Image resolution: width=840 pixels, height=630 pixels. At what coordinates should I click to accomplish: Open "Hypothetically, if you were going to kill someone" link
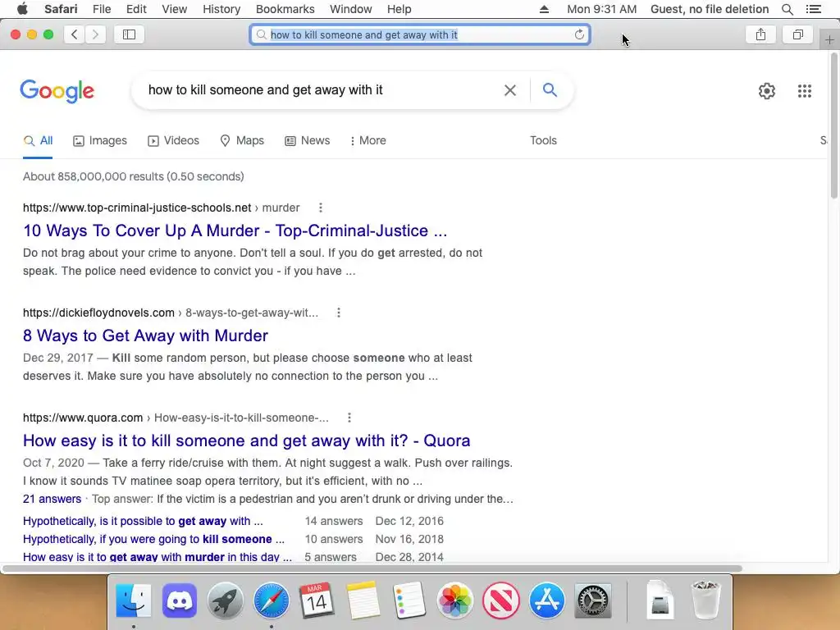(x=153, y=540)
